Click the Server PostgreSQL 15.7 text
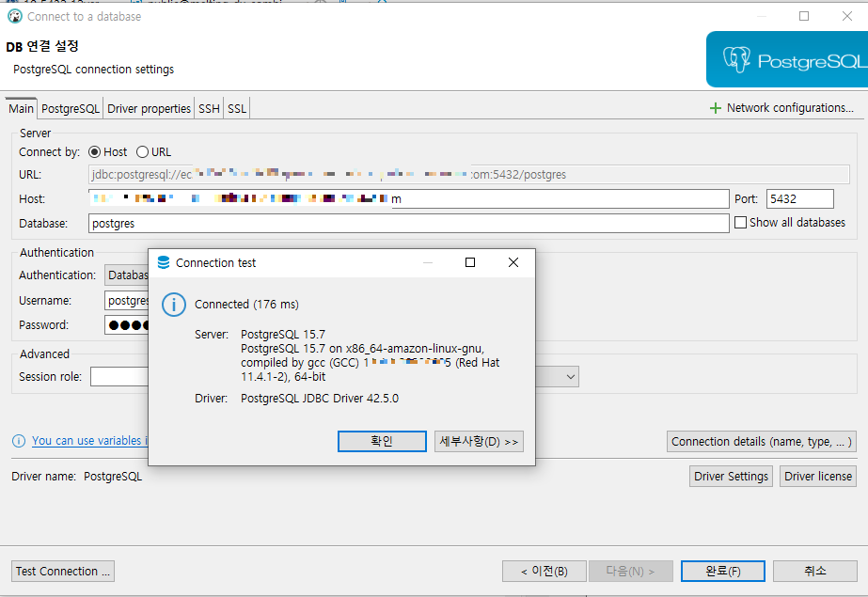The height and width of the screenshot is (597, 868). click(283, 334)
